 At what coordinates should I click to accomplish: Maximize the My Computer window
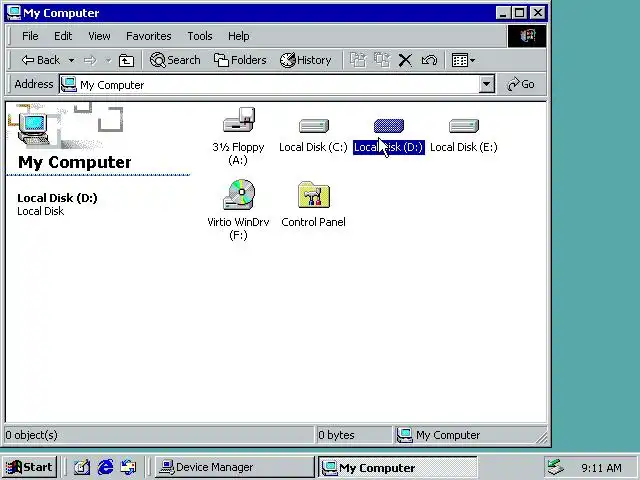520,13
